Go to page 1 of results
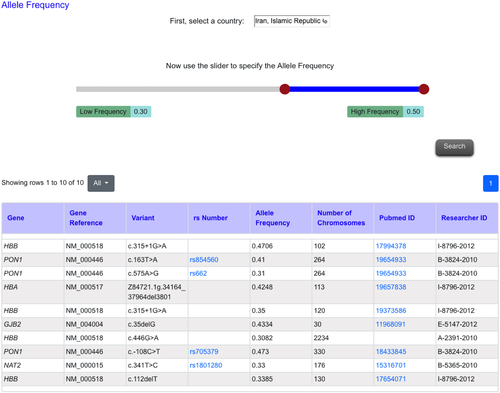This screenshot has width=500, height=393. tap(490, 183)
